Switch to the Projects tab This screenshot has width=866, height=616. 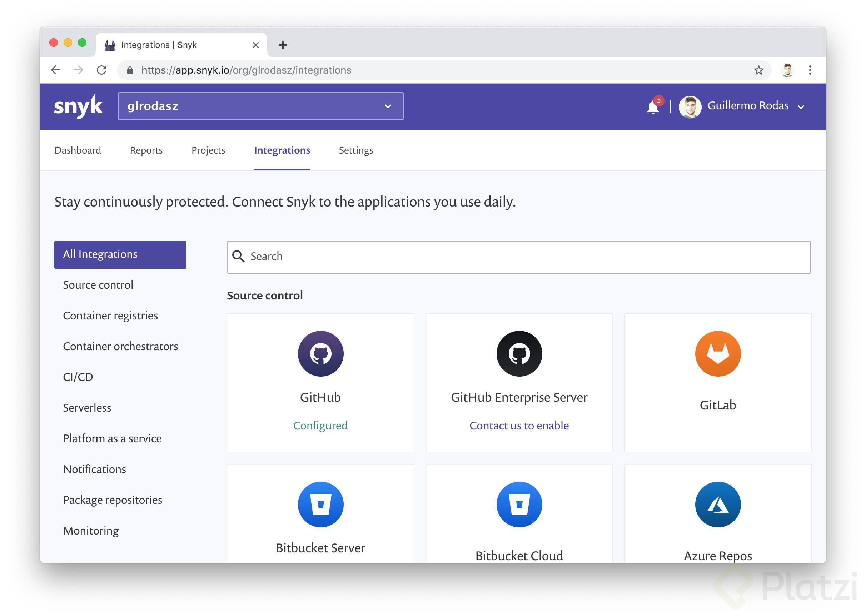coord(208,150)
